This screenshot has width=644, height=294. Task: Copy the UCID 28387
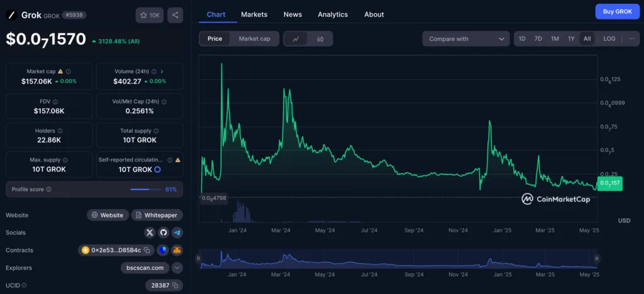click(x=176, y=285)
